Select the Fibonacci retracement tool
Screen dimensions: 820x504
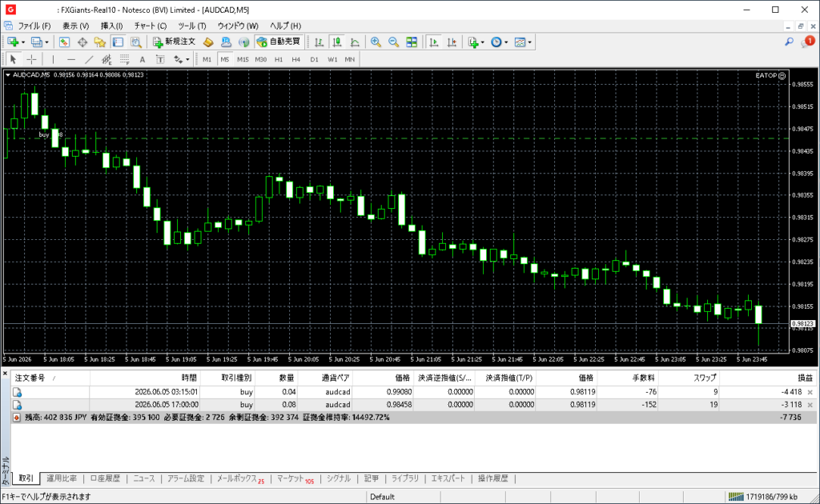coord(124,59)
